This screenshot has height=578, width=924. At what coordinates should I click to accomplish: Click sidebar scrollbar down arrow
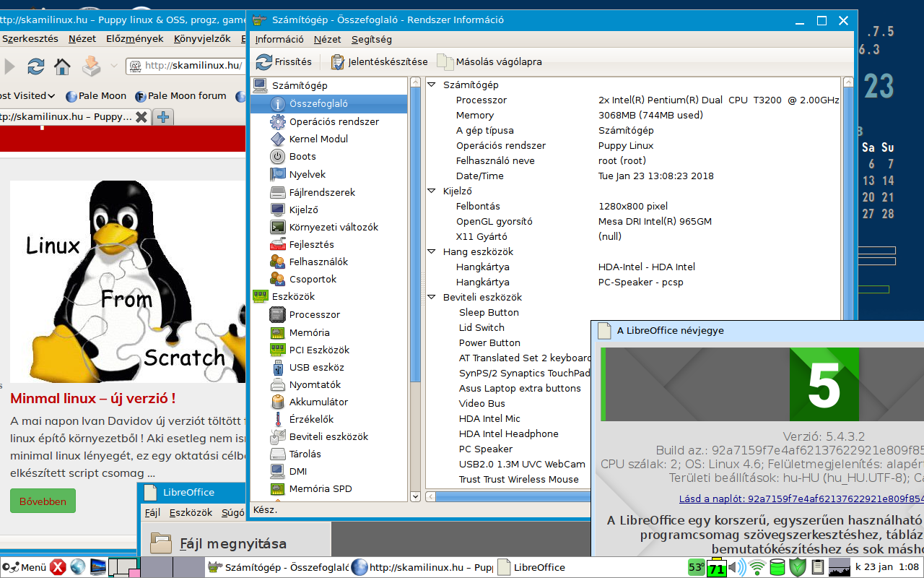coord(415,496)
